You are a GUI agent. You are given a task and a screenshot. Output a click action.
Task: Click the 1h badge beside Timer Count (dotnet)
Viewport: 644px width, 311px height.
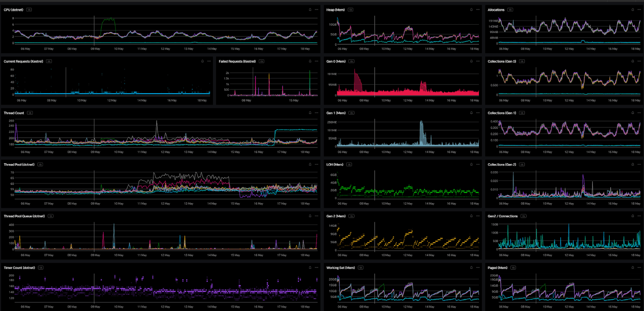pyautogui.click(x=41, y=267)
